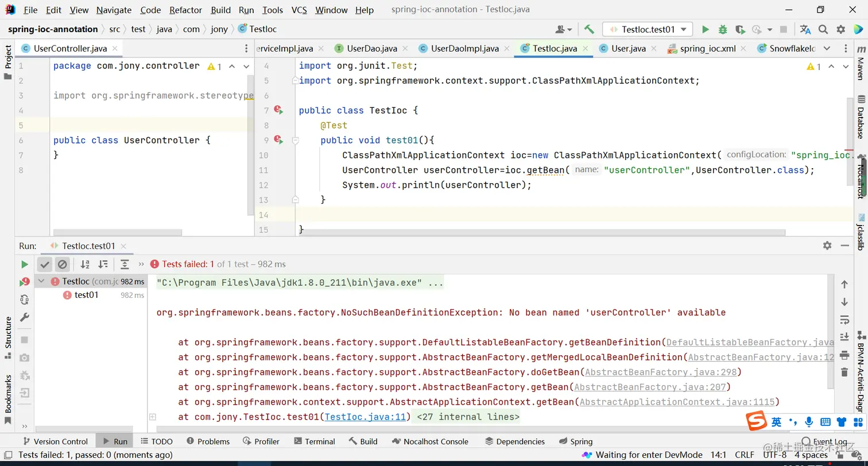Open the Project tool window
868x466 pixels.
click(x=8, y=63)
